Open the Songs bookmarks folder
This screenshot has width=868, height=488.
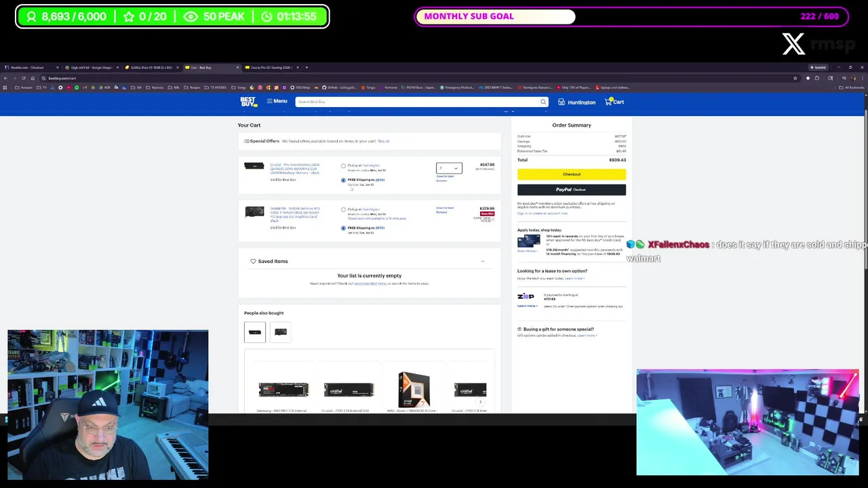(239, 87)
